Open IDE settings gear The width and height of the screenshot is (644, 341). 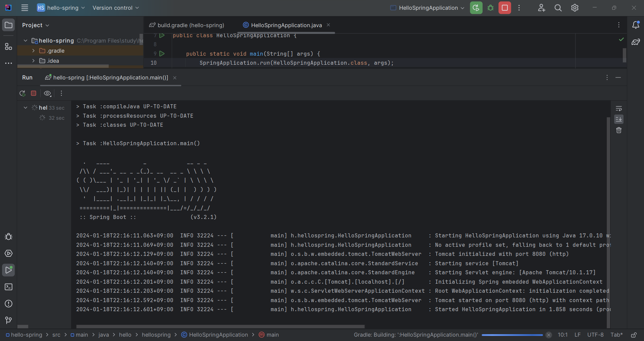click(x=575, y=8)
